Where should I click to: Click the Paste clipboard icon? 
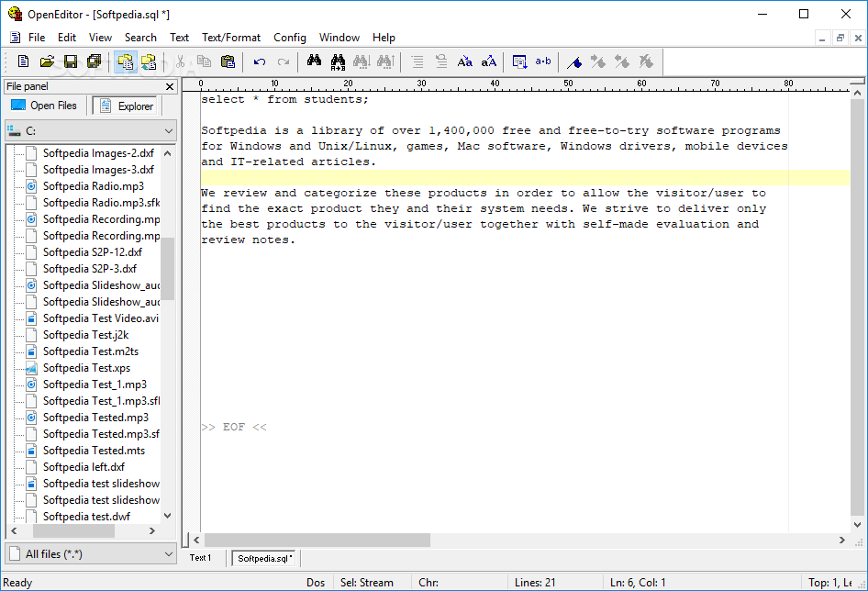point(228,61)
